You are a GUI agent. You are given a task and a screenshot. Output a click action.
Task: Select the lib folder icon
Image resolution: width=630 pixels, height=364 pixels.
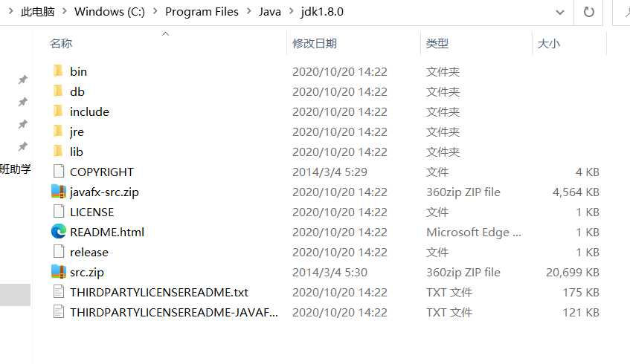tap(58, 151)
